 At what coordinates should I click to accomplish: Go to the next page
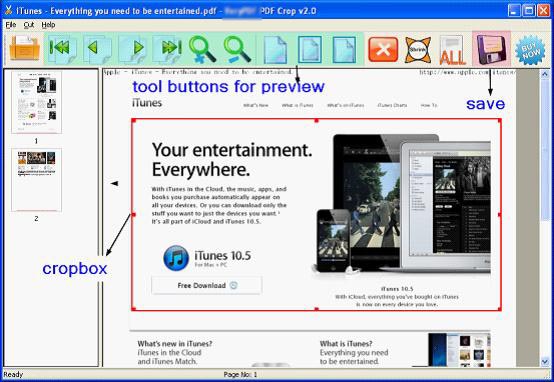point(132,49)
